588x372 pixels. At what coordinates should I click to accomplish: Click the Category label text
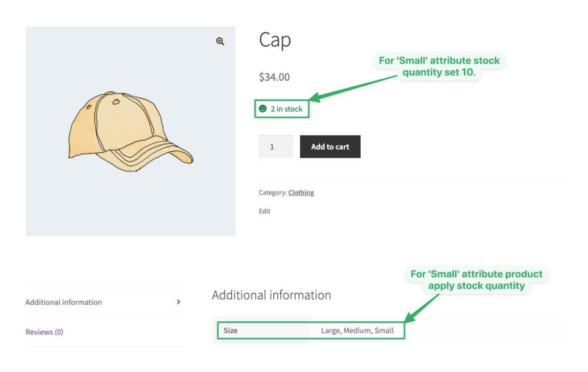click(x=273, y=193)
